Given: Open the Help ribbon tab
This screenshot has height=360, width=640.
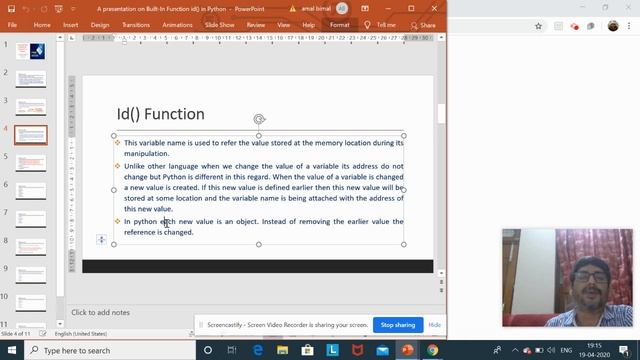Looking at the screenshot, I should point(309,25).
